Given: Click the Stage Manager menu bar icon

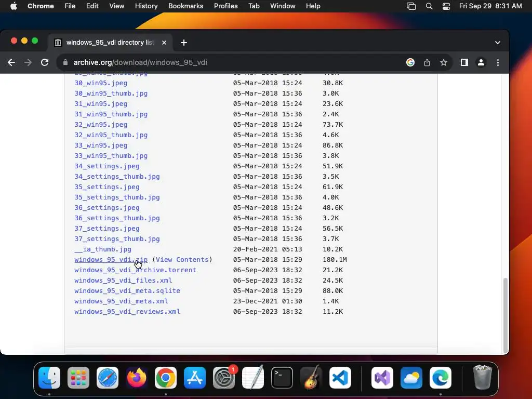Looking at the screenshot, I should pos(411,6).
